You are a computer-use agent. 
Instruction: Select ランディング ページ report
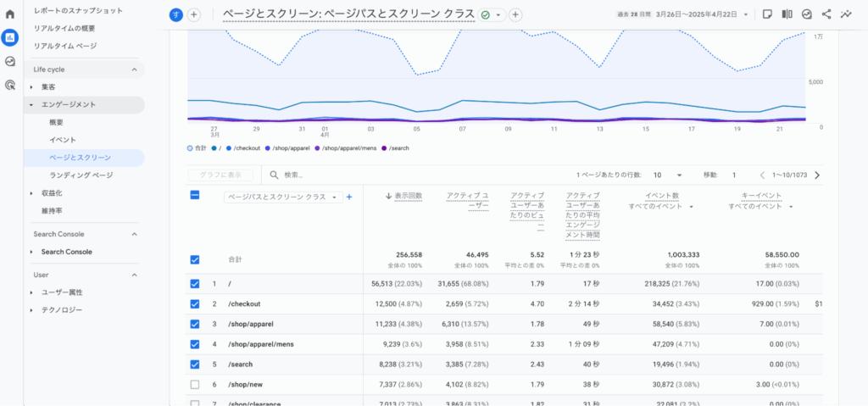(81, 175)
